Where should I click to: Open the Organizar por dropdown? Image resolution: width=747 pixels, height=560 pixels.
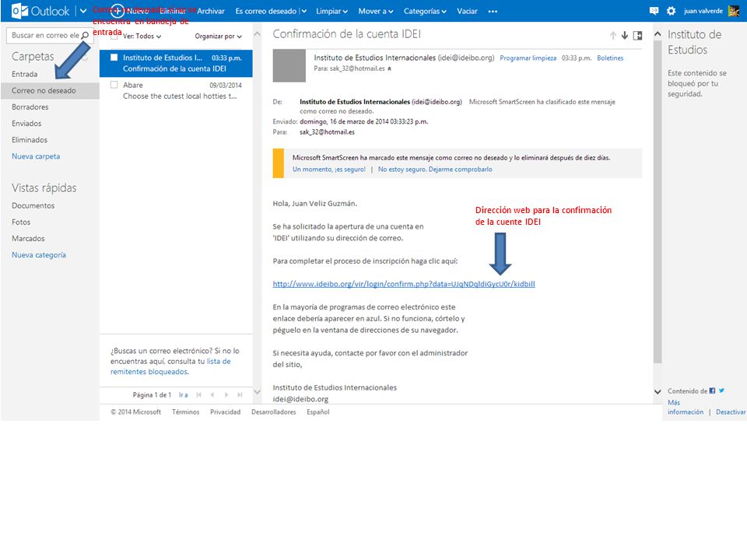218,37
